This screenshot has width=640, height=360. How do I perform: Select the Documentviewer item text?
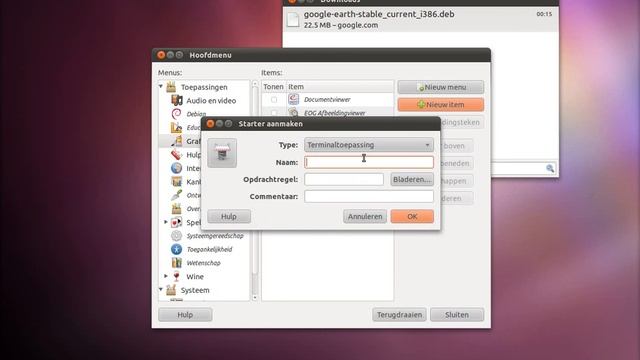coord(327,100)
